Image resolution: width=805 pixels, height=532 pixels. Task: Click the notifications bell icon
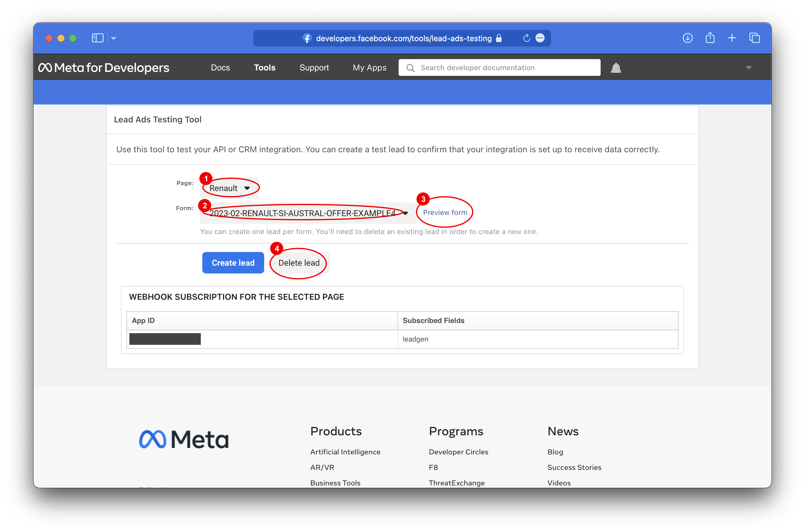click(x=616, y=68)
